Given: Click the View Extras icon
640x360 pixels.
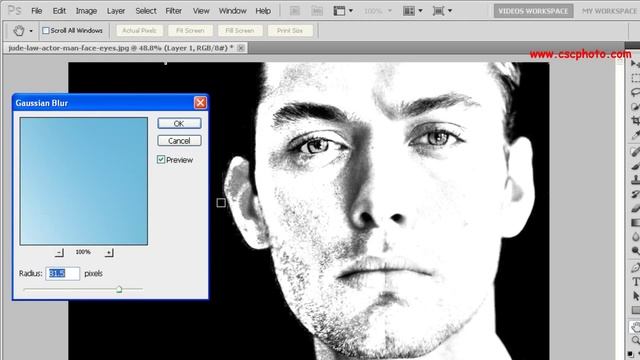Looking at the screenshot, I should point(339,11).
